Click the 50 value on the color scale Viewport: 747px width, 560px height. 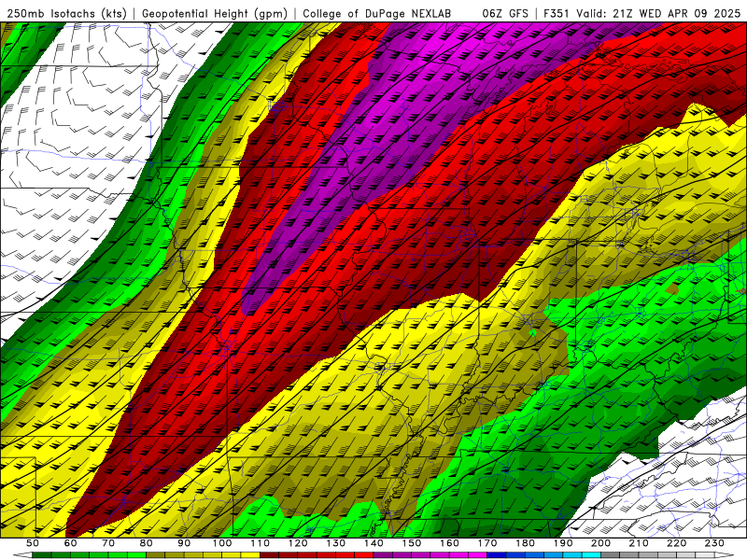point(33,543)
